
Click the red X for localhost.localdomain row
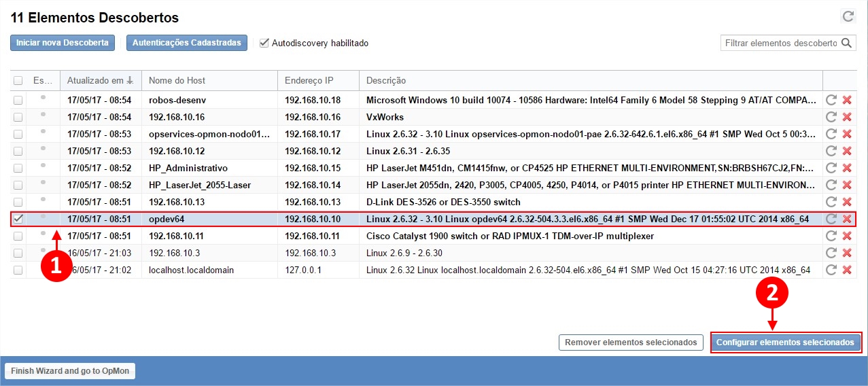(x=847, y=270)
